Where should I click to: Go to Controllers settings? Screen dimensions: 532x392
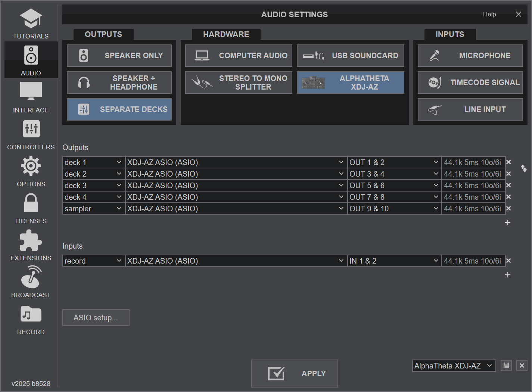[31, 135]
